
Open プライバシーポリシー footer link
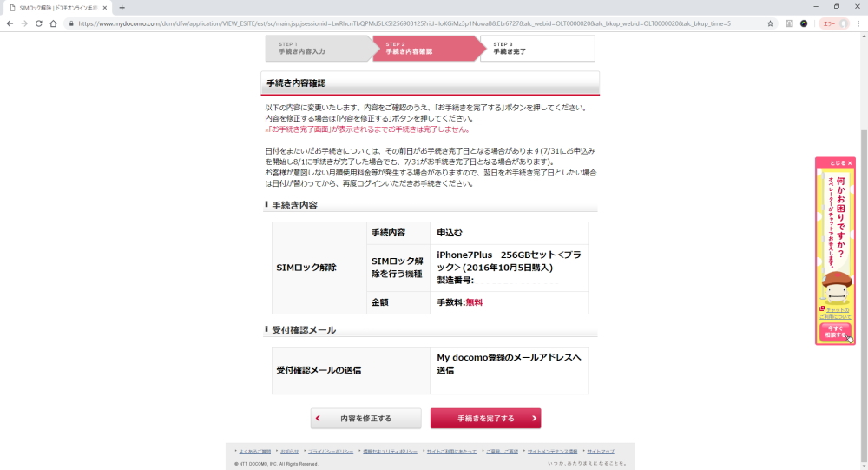tap(331, 452)
